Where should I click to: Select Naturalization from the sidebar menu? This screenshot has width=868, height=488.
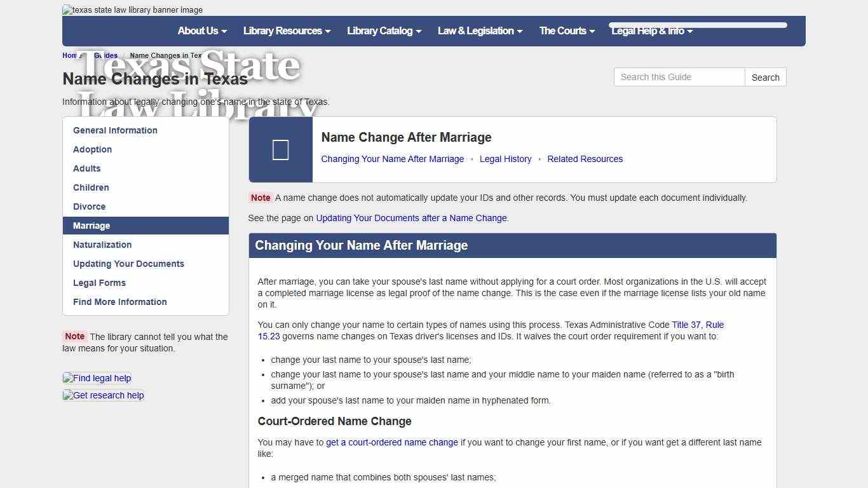pos(102,245)
